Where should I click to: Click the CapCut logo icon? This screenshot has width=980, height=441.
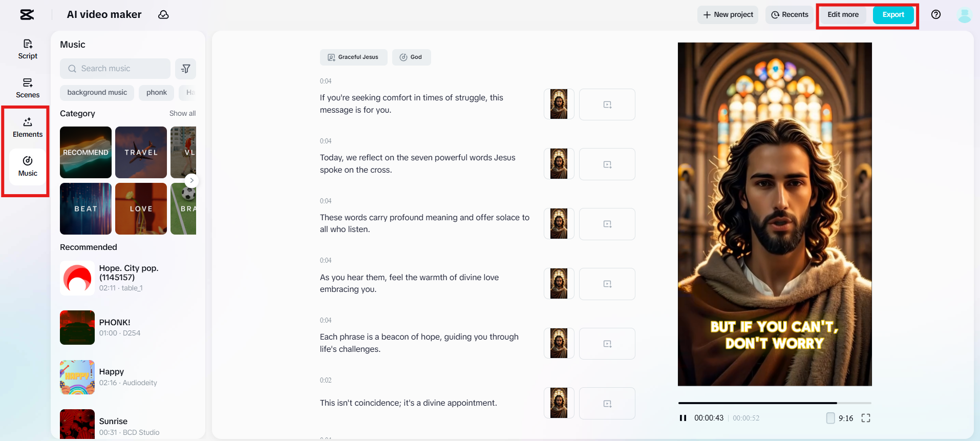click(27, 15)
